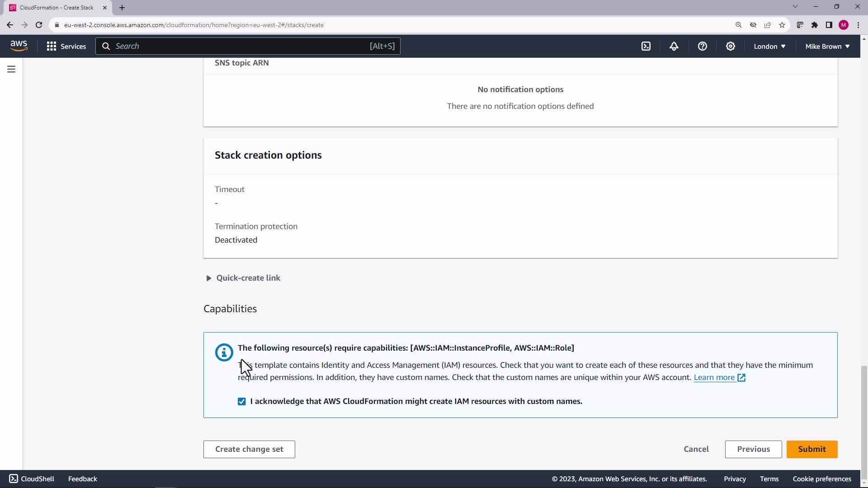Screen dimensions: 868x488
Task: Open the browser extensions puzzle icon
Action: tap(815, 25)
